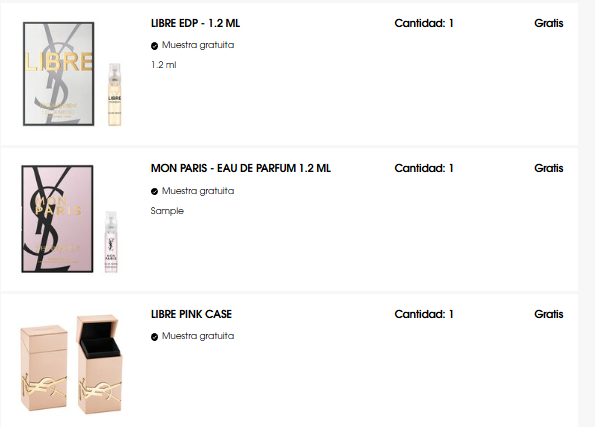Click the checkmark icon under LIBRE EDP
595x427 pixels.
[154, 46]
